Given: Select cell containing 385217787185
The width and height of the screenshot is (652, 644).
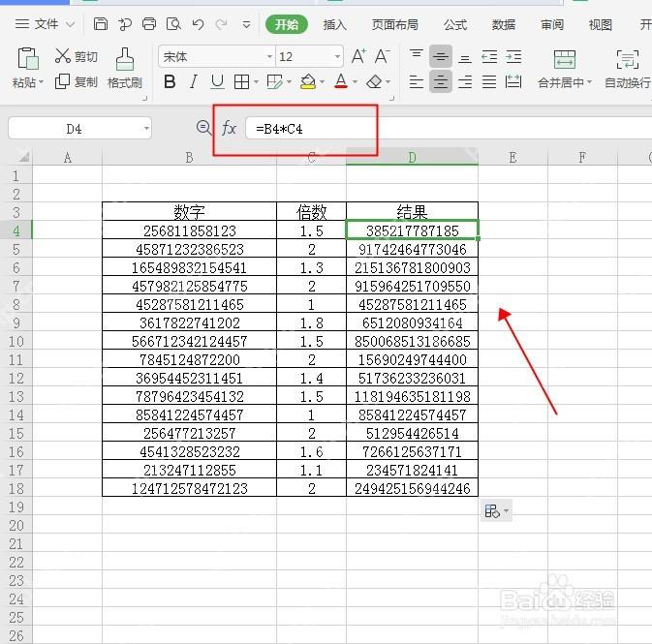Looking at the screenshot, I should pyautogui.click(x=412, y=230).
